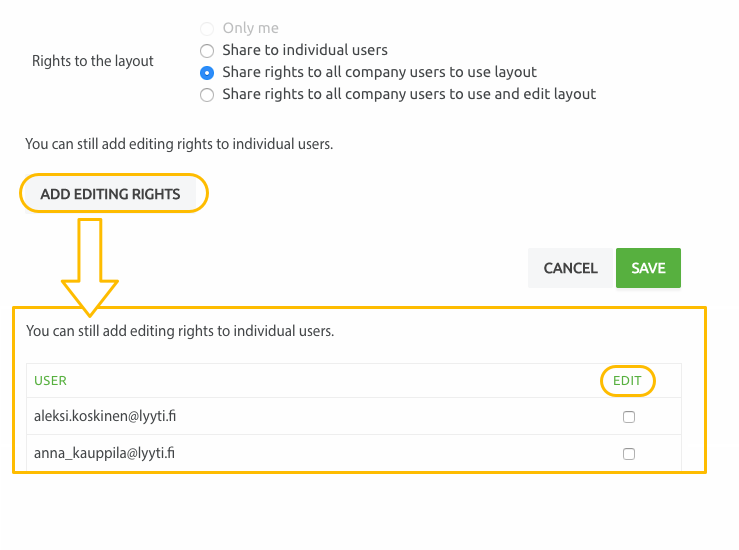Toggle edit checkbox for anna_kauppila@lyyti.fi
The image size is (739, 550).
629,454
